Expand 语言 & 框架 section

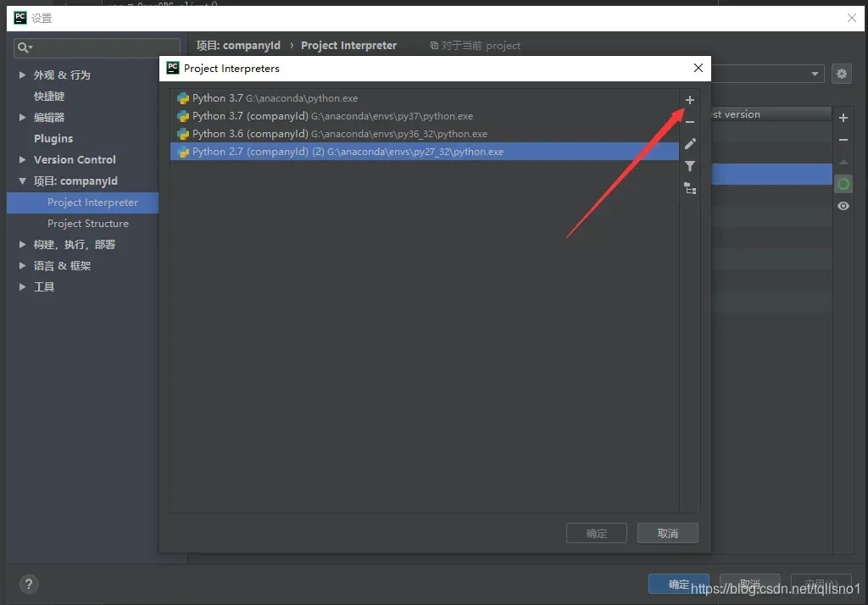click(x=22, y=266)
